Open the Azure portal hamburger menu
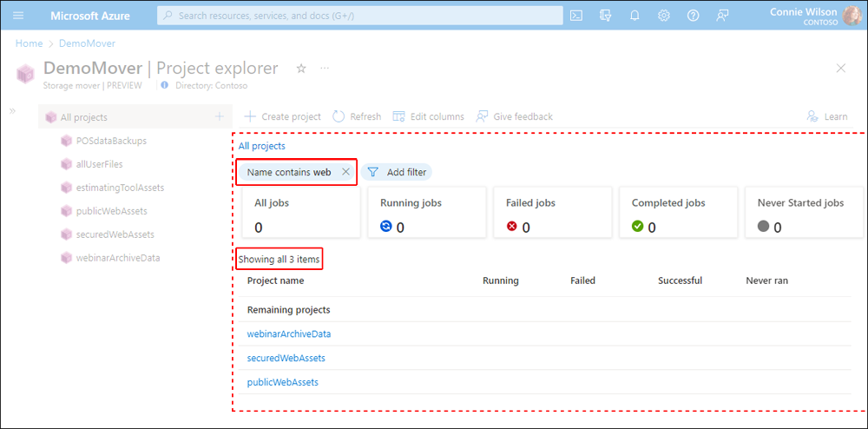This screenshot has height=429, width=868. pos(18,16)
